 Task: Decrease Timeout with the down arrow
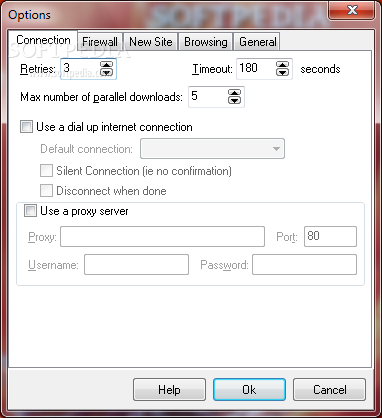click(x=282, y=72)
